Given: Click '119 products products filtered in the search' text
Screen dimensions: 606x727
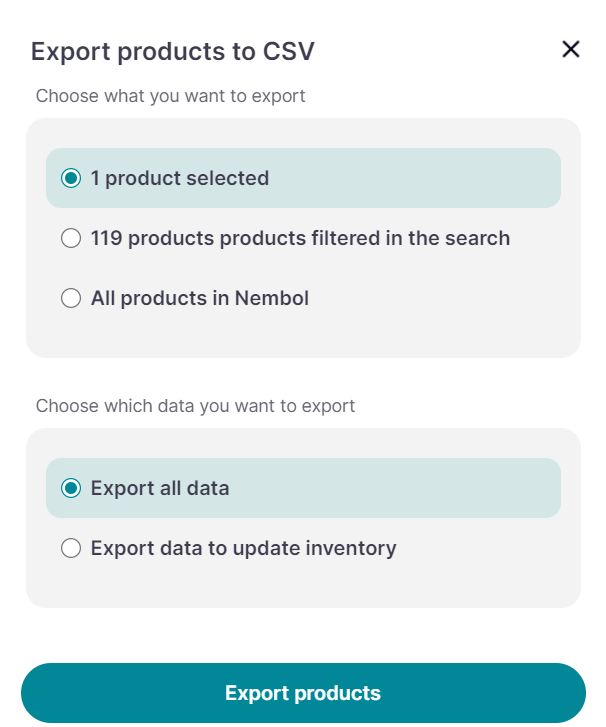Looking at the screenshot, I should click(x=300, y=239).
